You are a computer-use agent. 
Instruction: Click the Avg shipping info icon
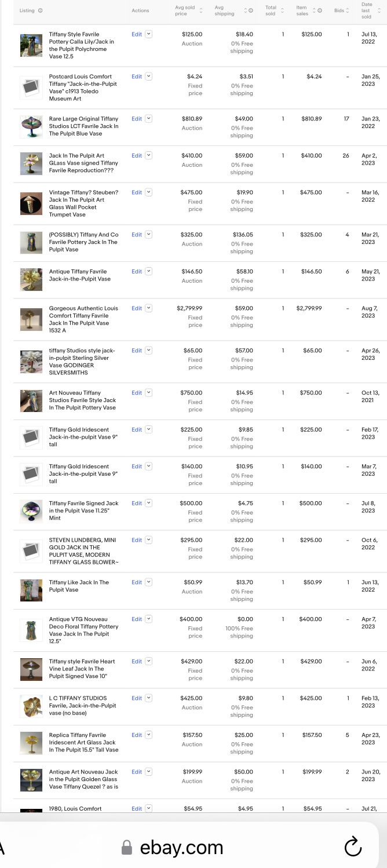tap(251, 10)
